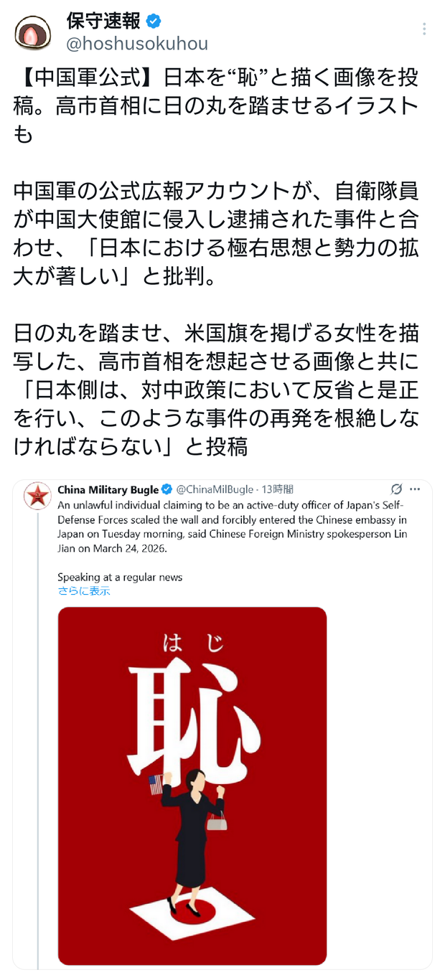The height and width of the screenshot is (980, 445).
Task: Click the China Military Bugle account name
Action: (108, 489)
